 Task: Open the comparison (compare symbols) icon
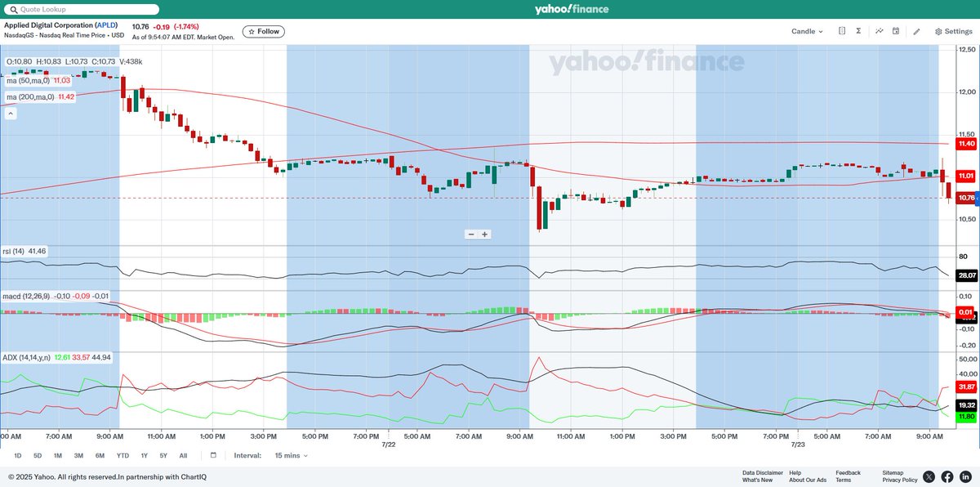(x=842, y=31)
